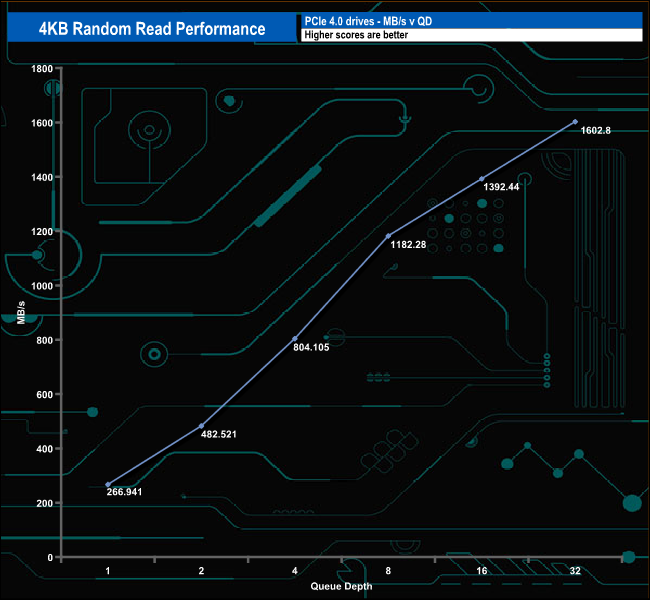Click the PCIe 4.0 drives subtitle bar
Viewport: 650px width, 600px height.
[x=471, y=21]
